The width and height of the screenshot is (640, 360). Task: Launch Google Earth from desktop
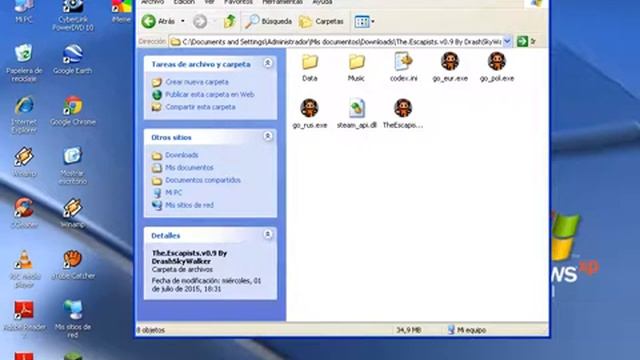72,59
